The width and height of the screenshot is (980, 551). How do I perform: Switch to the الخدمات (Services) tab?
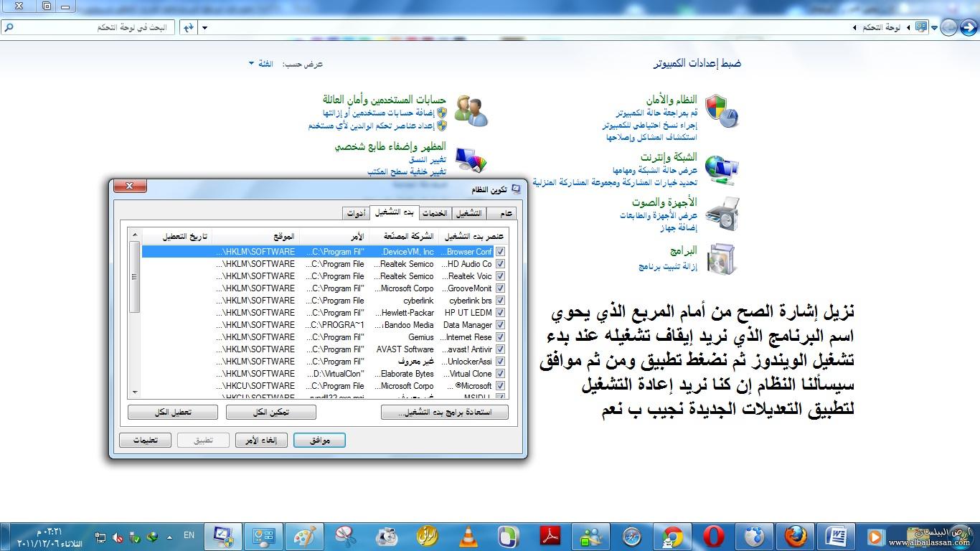[433, 213]
